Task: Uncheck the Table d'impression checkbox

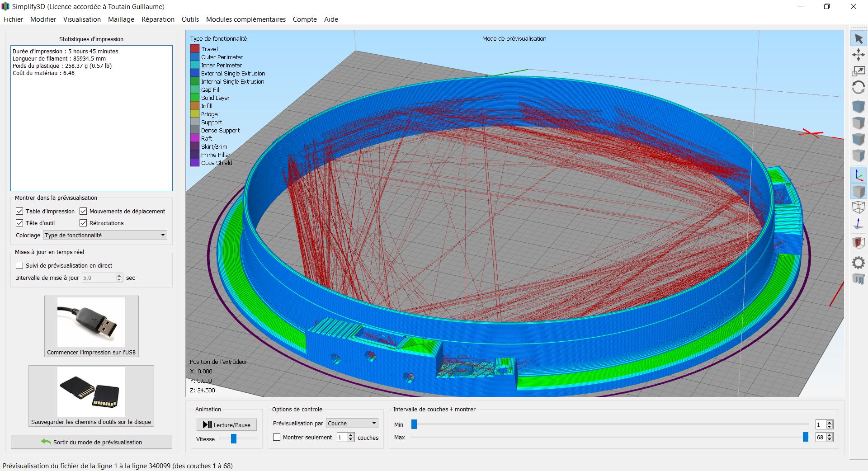Action: click(19, 211)
